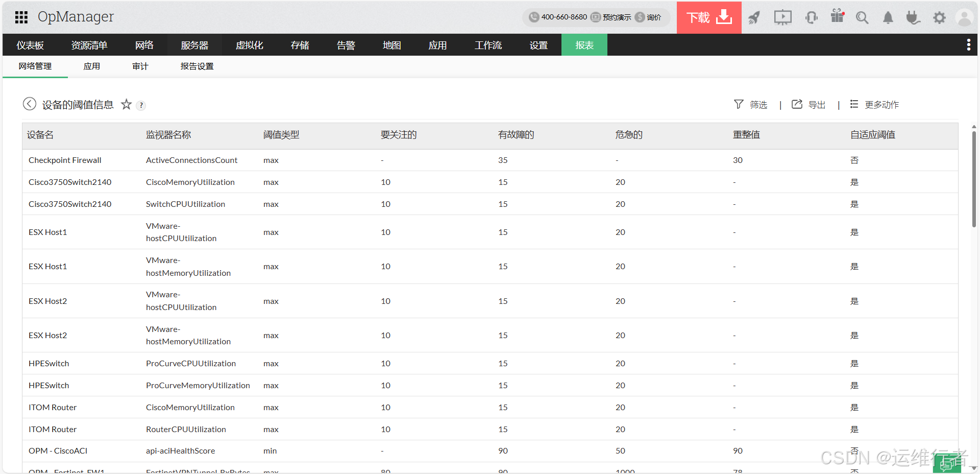Open the 更多动作 more actions menu

874,104
